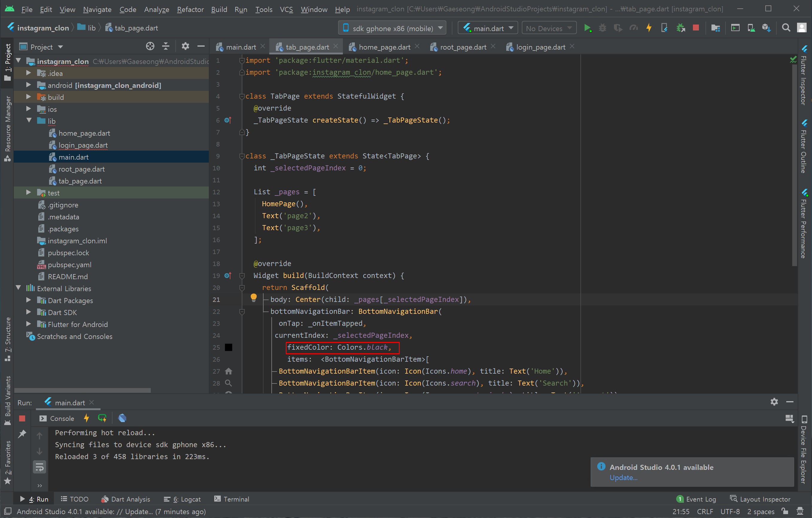Run main.dart with the green play button
This screenshot has width=812, height=518.
pos(587,28)
